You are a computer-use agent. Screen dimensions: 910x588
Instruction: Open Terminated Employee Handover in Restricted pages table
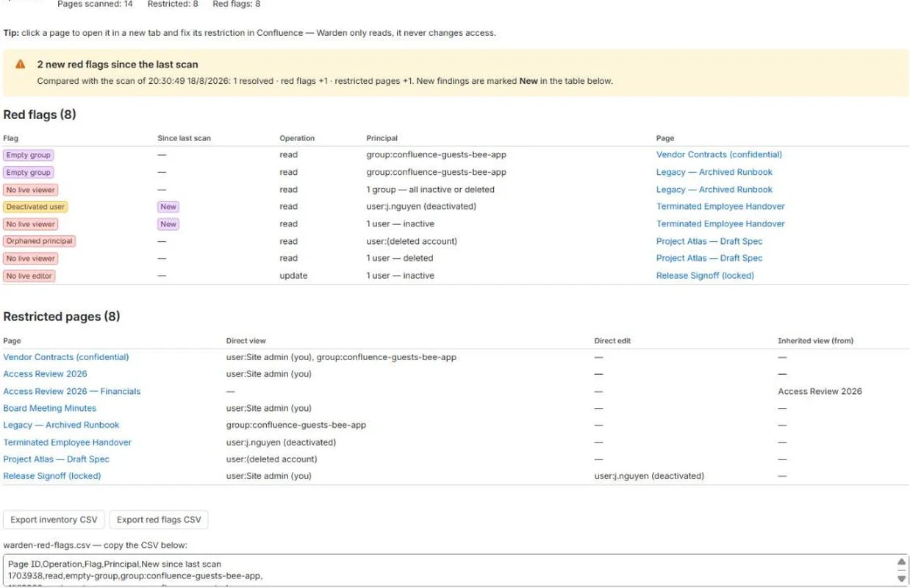coord(68,442)
